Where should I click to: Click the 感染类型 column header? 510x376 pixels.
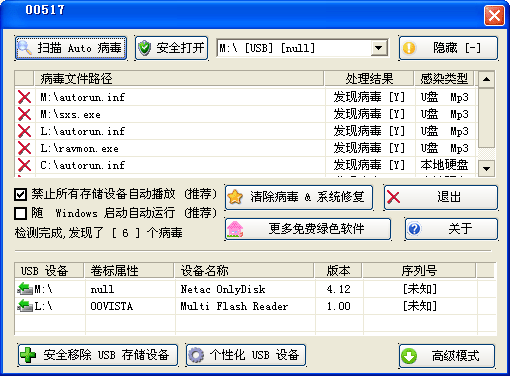pyautogui.click(x=445, y=79)
